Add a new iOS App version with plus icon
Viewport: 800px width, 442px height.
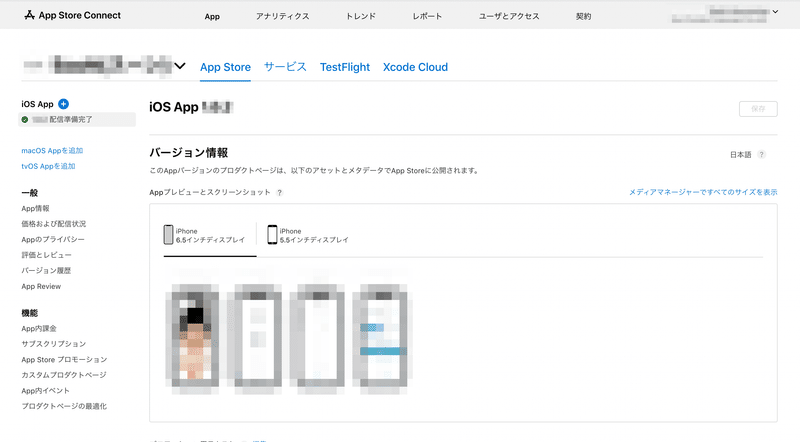[x=63, y=104]
